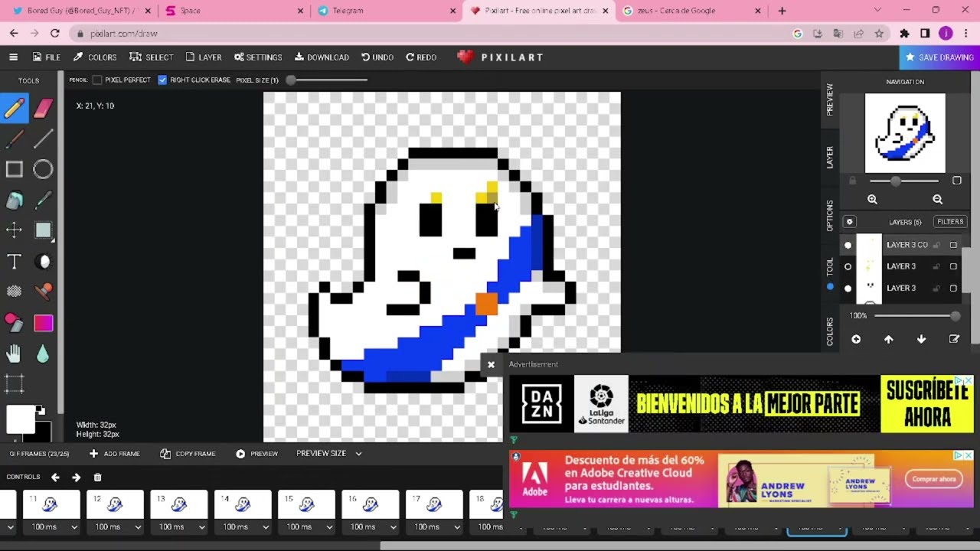Image resolution: width=980 pixels, height=551 pixels.
Task: Select the Rectangle shape tool
Action: tap(15, 169)
